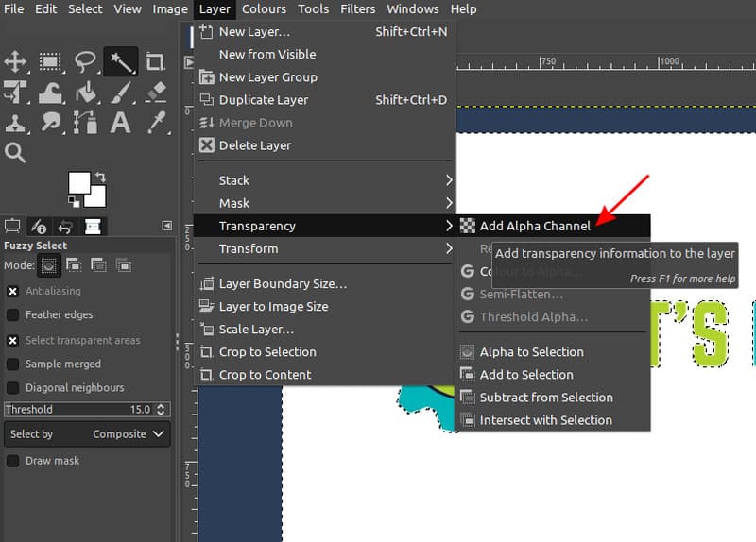Enable Feather edges option
756x542 pixels.
click(13, 314)
